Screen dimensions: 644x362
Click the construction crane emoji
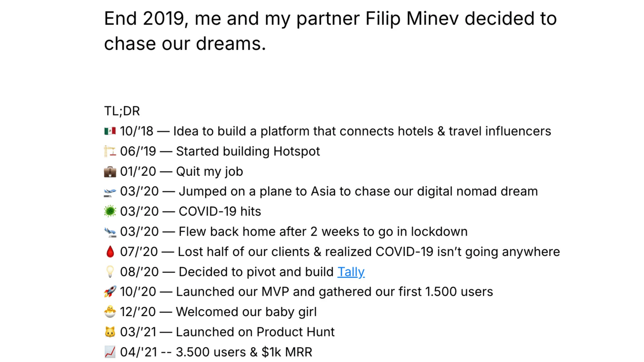pyautogui.click(x=110, y=151)
